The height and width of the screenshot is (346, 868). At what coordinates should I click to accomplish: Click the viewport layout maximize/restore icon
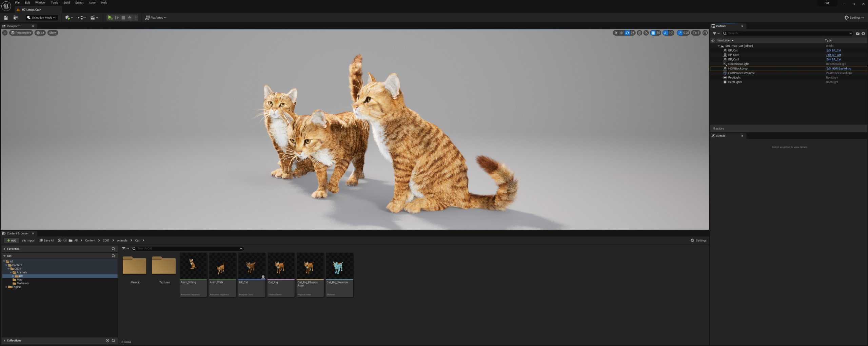(705, 33)
